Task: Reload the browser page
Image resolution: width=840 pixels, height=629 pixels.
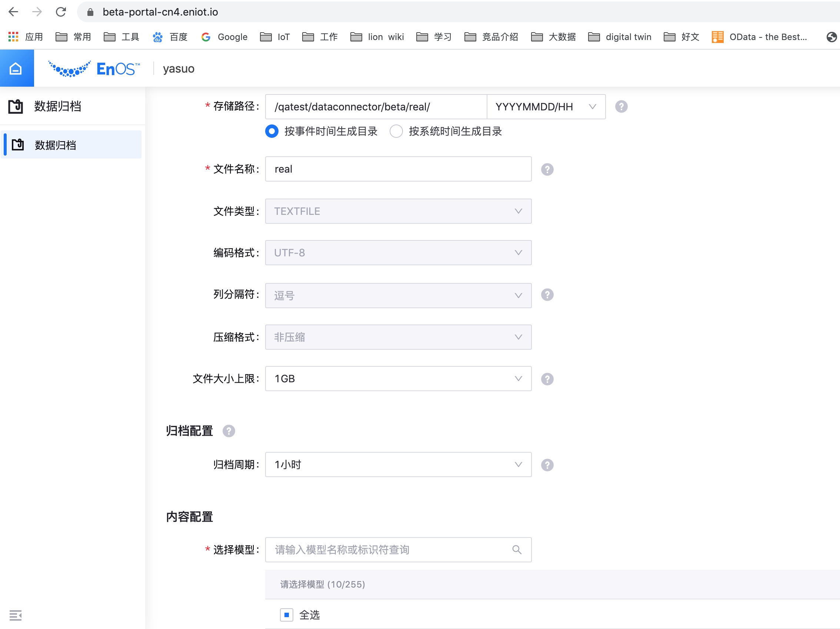Action: pyautogui.click(x=61, y=12)
